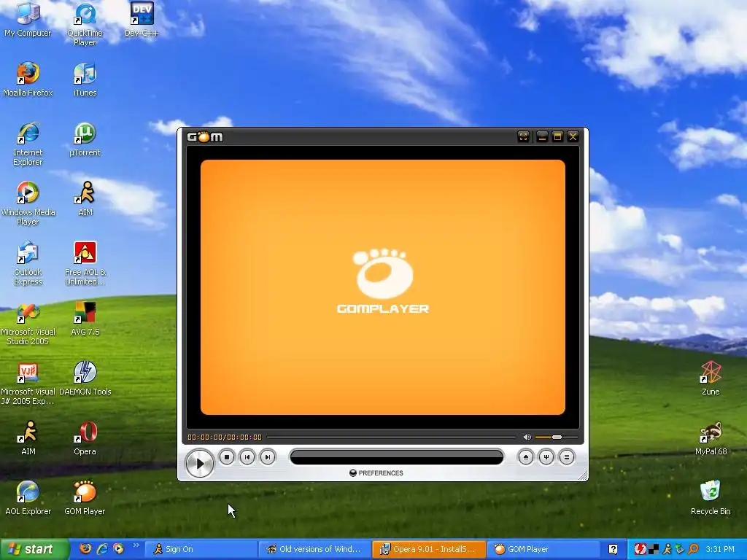Adjust the GOM Player volume slider
Image resolution: width=747 pixels, height=560 pixels.
point(557,437)
